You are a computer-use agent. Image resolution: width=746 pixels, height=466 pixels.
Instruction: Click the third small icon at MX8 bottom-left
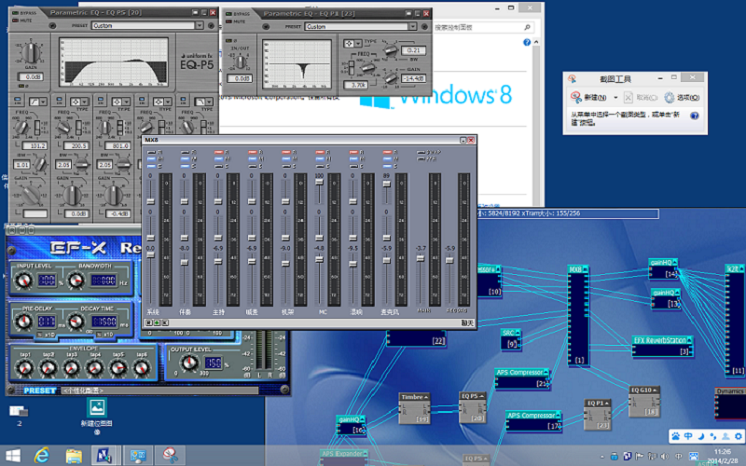click(x=165, y=323)
